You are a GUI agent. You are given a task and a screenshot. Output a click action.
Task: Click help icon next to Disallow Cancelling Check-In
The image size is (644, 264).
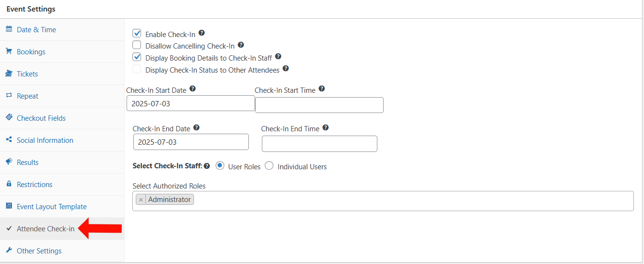[x=241, y=45]
